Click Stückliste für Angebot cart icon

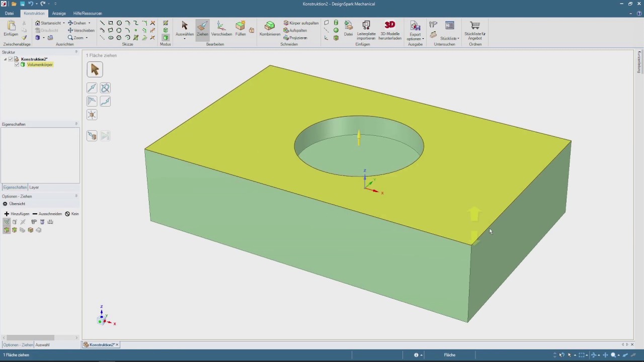[475, 30]
